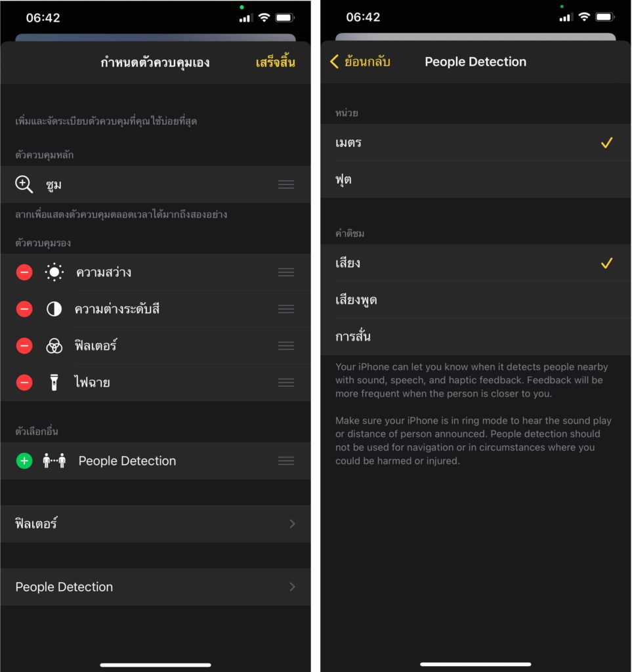
Task: Choose เสียงพูด (speech) feedback option
Action: point(476,299)
